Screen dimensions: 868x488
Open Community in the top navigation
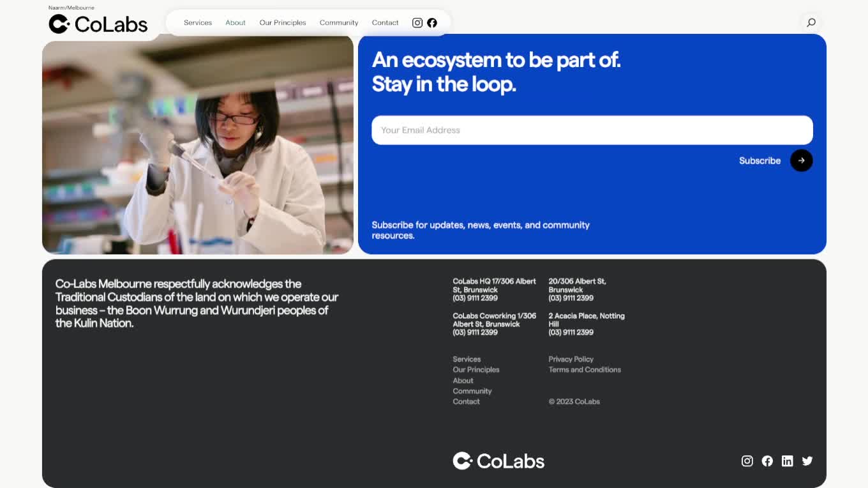point(339,22)
